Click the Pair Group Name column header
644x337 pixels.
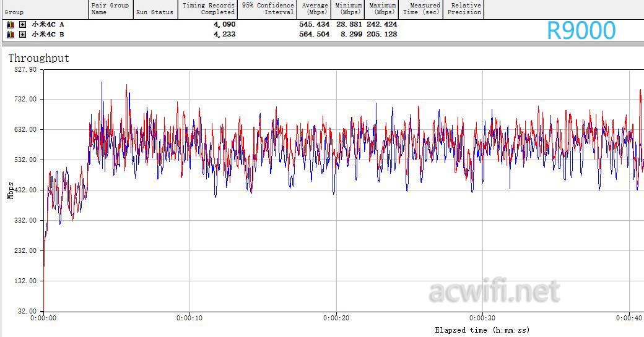[x=110, y=9]
